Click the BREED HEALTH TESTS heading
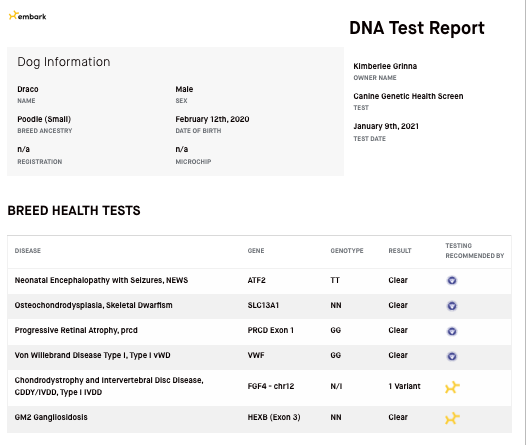The image size is (527, 445). click(x=74, y=211)
